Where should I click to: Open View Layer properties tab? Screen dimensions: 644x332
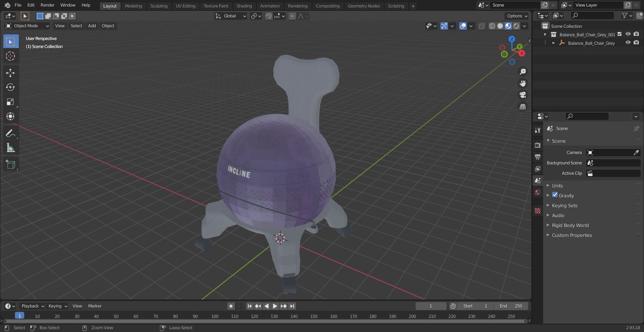[x=537, y=169]
